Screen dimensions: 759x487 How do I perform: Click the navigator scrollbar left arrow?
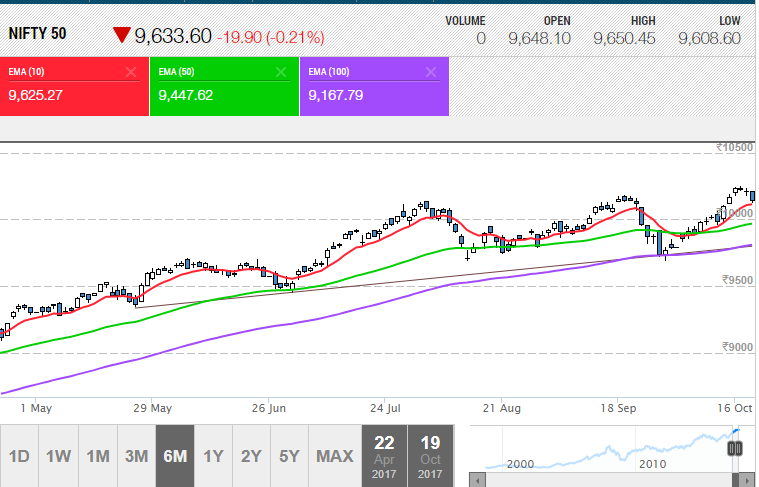pyautogui.click(x=478, y=481)
